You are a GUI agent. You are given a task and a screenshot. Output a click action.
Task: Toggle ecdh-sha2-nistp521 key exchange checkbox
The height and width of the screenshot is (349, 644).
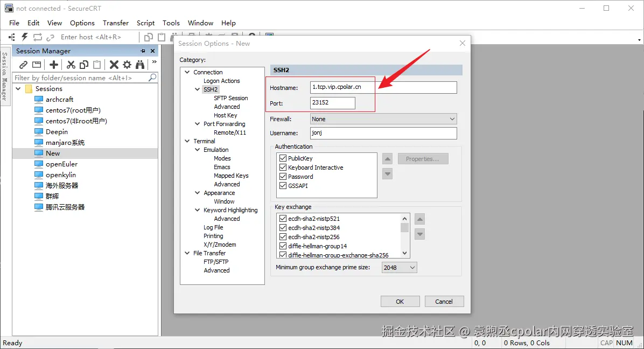click(283, 219)
